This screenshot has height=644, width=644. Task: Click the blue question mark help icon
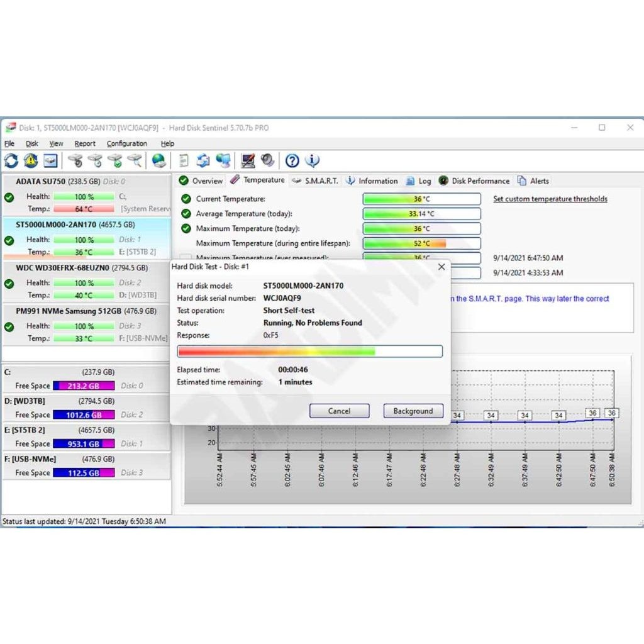pos(292,161)
